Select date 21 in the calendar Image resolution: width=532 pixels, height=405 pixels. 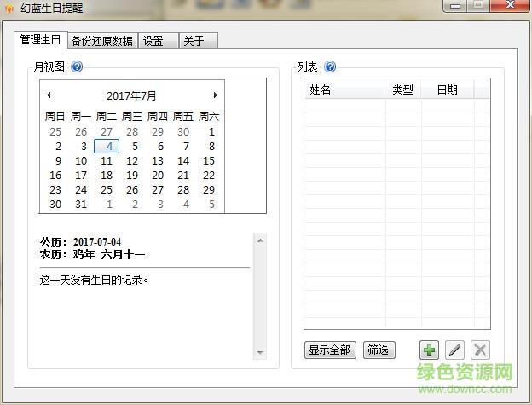tap(183, 176)
